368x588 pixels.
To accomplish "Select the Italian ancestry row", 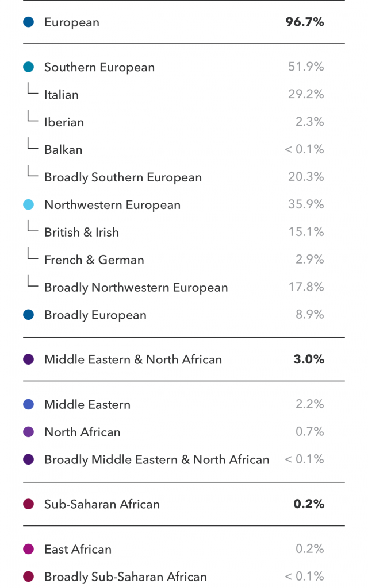I will pos(62,95).
